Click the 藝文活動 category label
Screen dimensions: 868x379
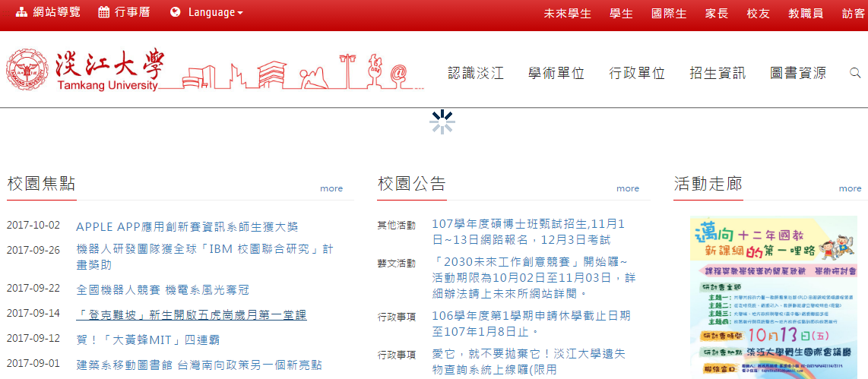(x=396, y=264)
